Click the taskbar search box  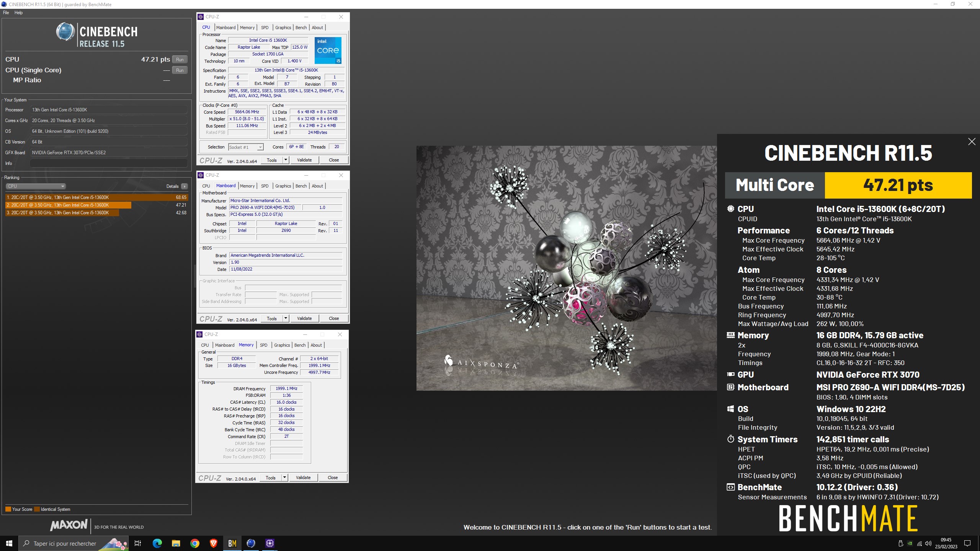coord(74,543)
